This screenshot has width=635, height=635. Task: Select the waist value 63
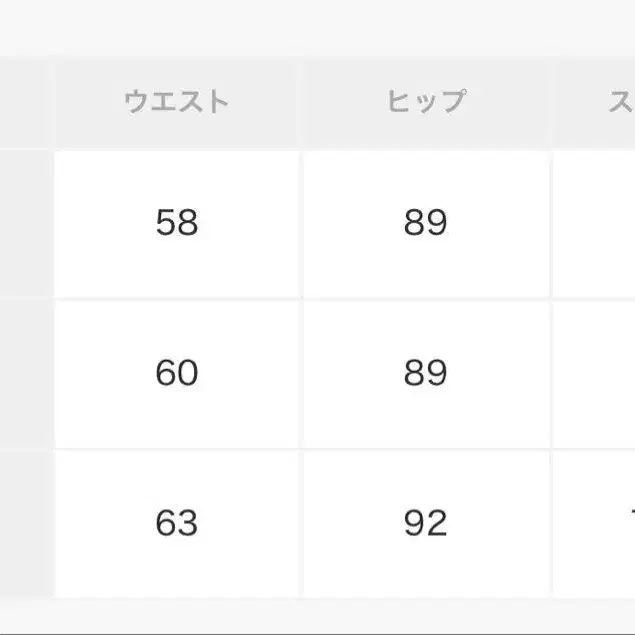(x=177, y=523)
